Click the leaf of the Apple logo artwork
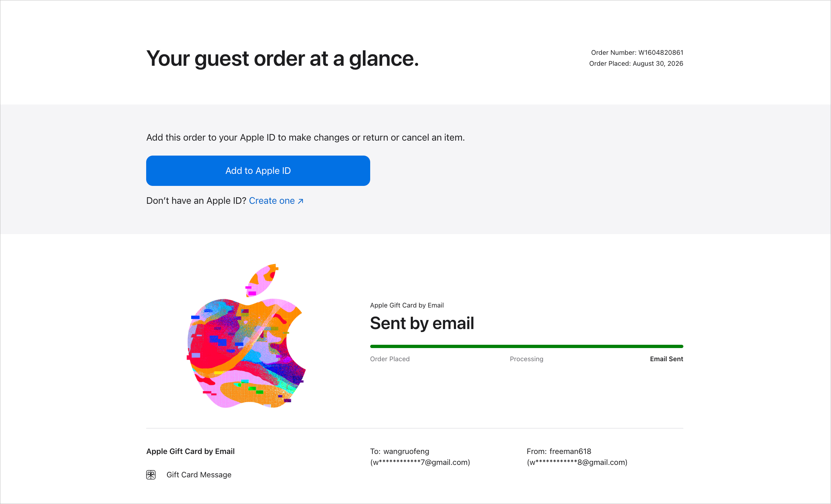Image resolution: width=831 pixels, height=504 pixels. pyautogui.click(x=261, y=280)
